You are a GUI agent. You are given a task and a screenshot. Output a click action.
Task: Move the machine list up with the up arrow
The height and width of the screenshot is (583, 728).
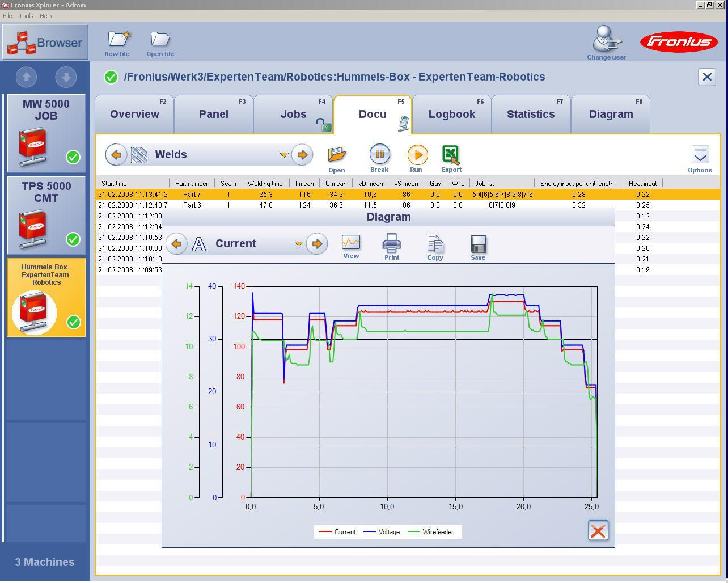(x=26, y=77)
